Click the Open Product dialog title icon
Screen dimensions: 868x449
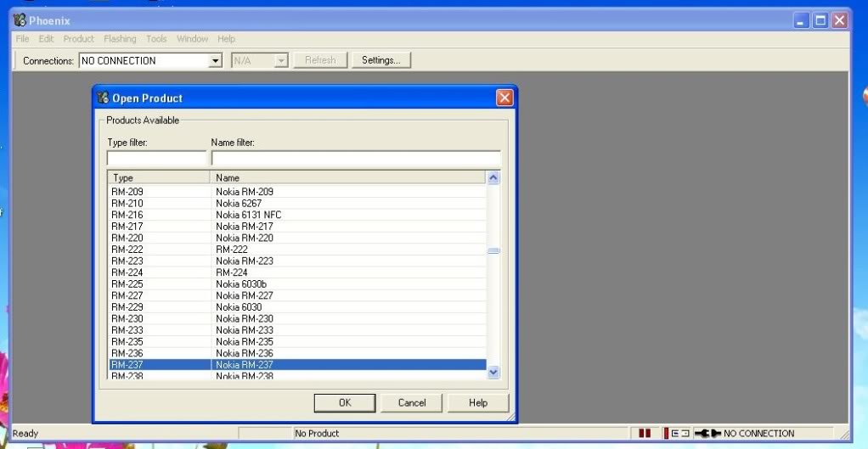point(103,98)
